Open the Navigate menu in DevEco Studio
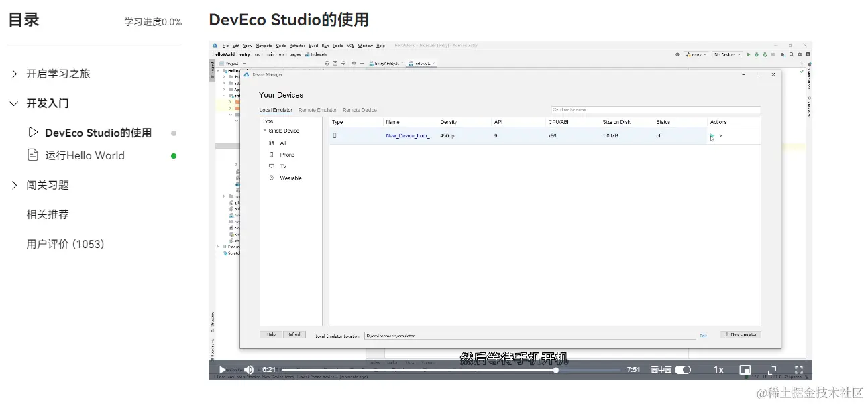 (x=264, y=46)
